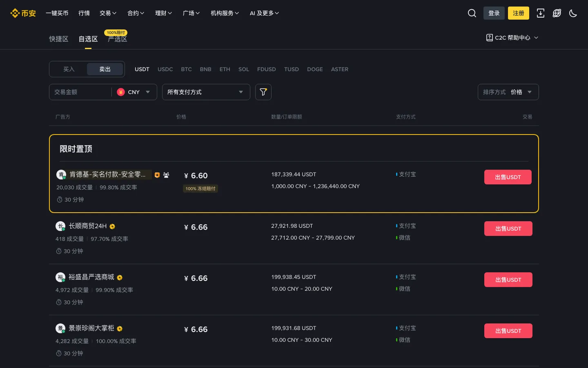This screenshot has height=368, width=588.
Task: Click the 登录 login button
Action: coord(494,13)
